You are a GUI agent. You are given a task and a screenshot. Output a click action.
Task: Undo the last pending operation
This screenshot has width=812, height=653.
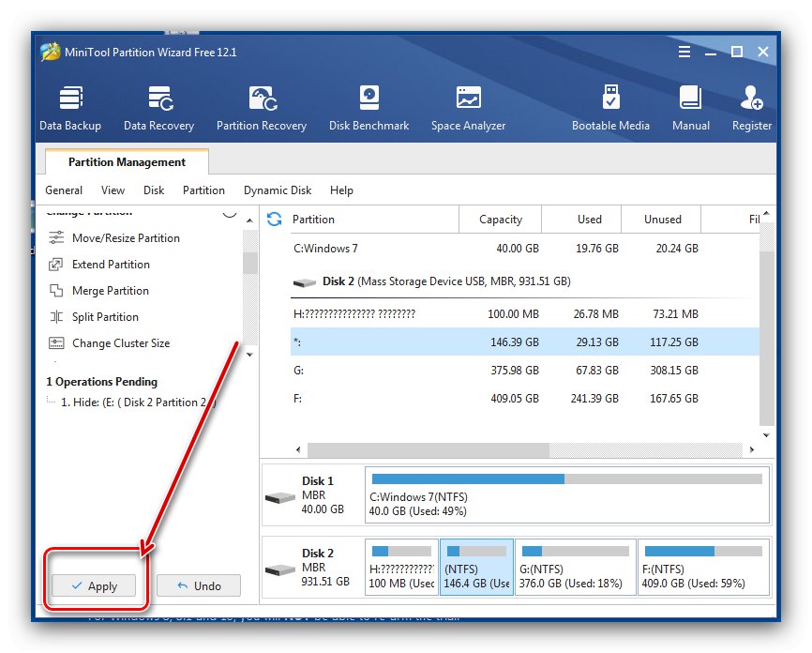click(x=198, y=586)
